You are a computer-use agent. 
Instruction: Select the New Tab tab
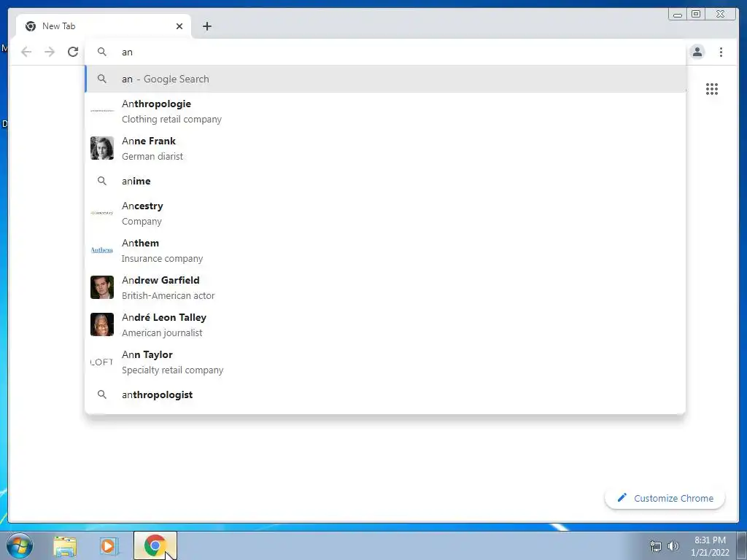coord(104,26)
